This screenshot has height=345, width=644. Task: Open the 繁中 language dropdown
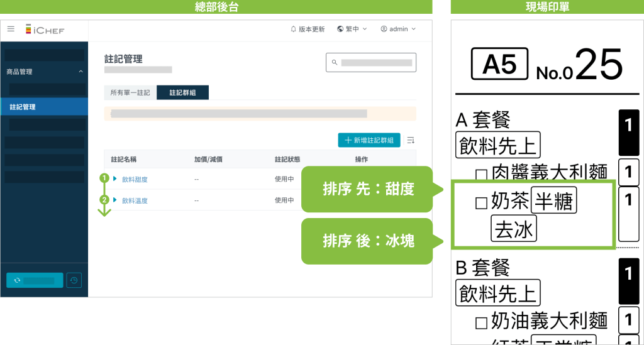pos(352,29)
